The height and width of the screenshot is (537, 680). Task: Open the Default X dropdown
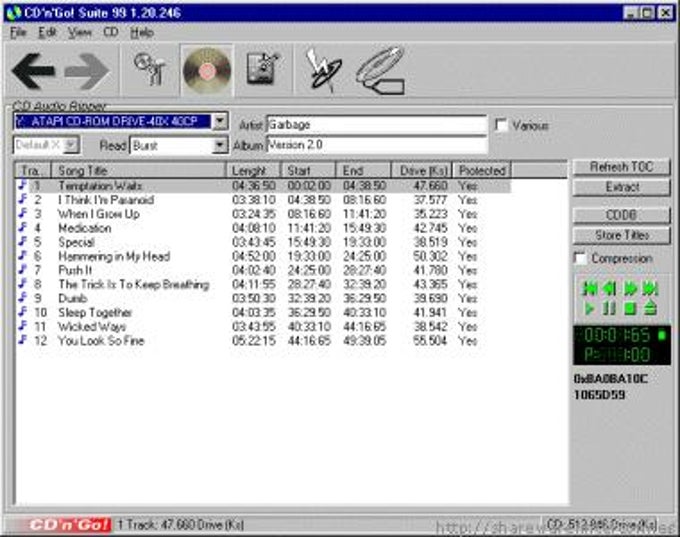(x=71, y=145)
